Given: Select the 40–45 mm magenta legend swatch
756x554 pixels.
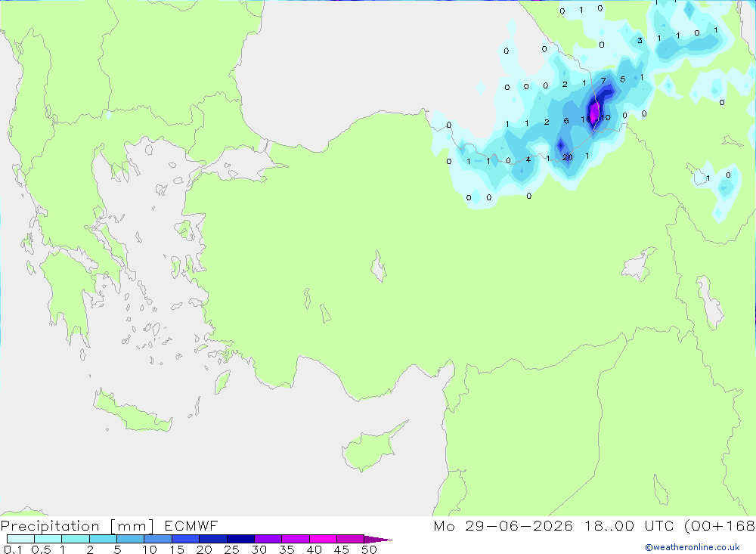Looking at the screenshot, I should [323, 539].
